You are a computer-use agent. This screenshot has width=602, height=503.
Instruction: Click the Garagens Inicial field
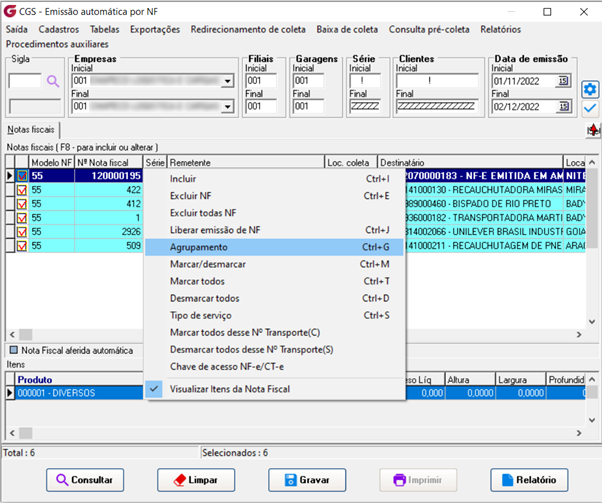(308, 81)
